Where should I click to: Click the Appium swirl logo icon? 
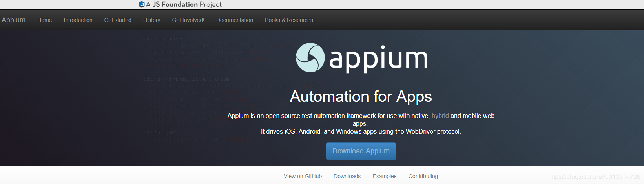[x=310, y=57]
